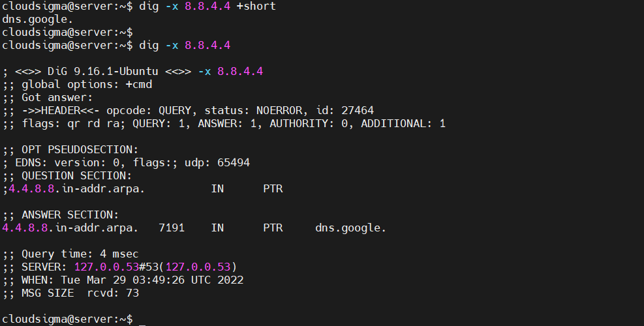Click the 'MSG SIZE rcvd: 73' line
The width and height of the screenshot is (644, 326).
point(70,293)
